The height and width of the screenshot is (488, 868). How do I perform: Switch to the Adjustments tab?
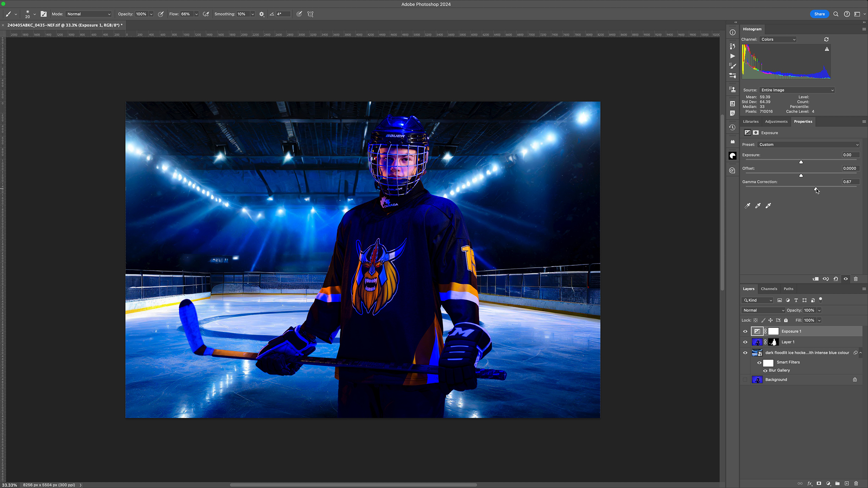pyautogui.click(x=775, y=122)
